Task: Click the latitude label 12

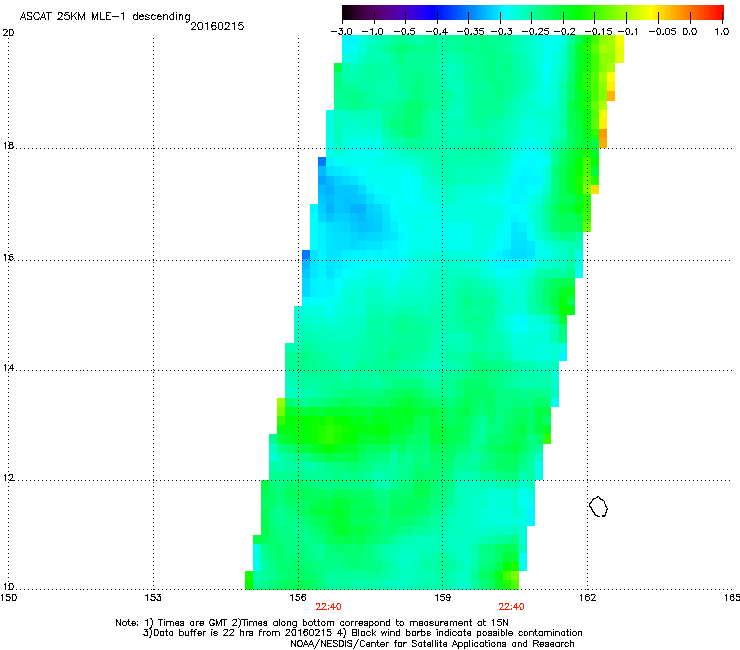Action: (8, 478)
